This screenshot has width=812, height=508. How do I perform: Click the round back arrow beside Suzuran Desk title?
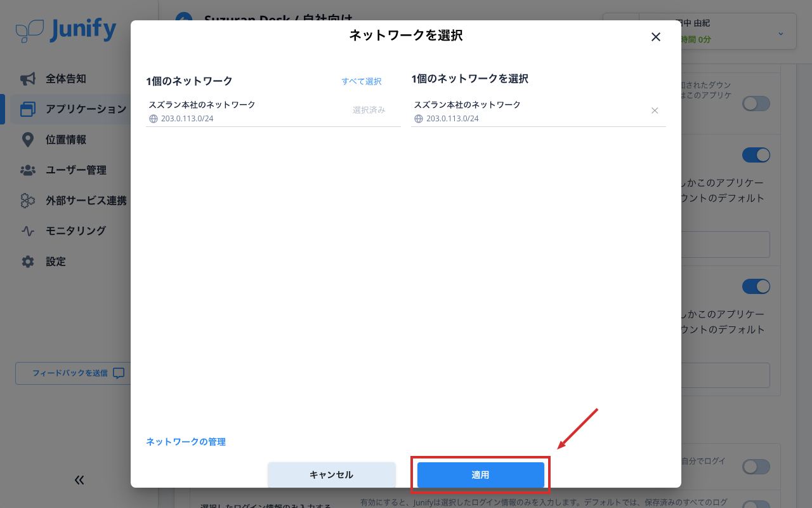pos(183,20)
